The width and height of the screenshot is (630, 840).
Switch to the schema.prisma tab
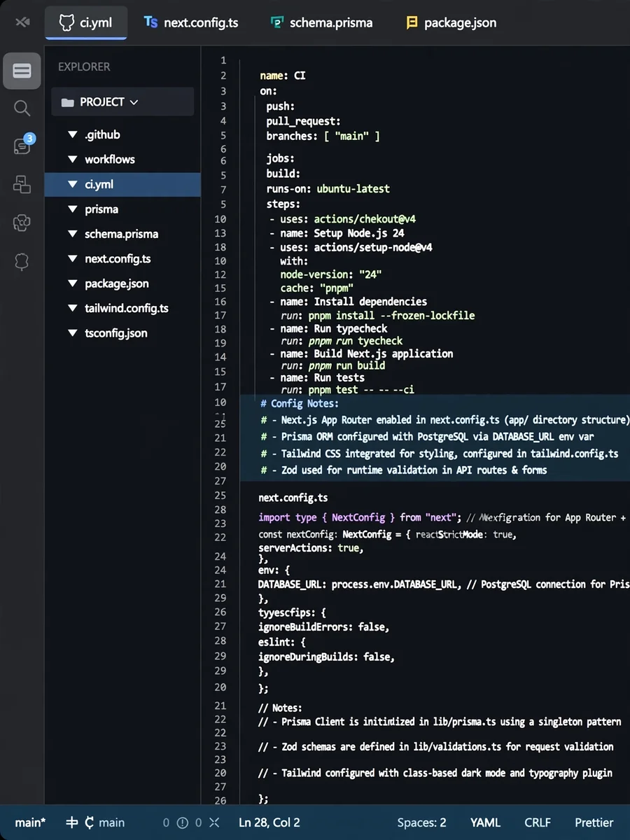[x=322, y=22]
